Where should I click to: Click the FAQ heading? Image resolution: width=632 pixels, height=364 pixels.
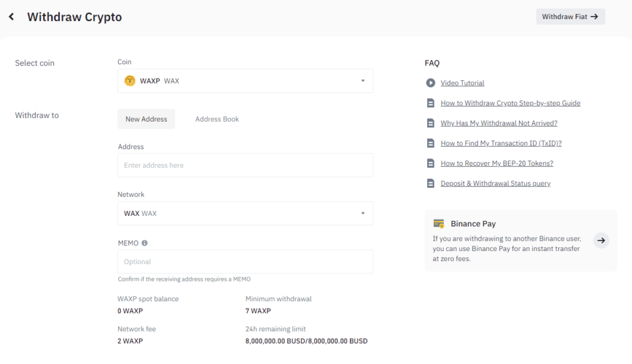(x=432, y=63)
